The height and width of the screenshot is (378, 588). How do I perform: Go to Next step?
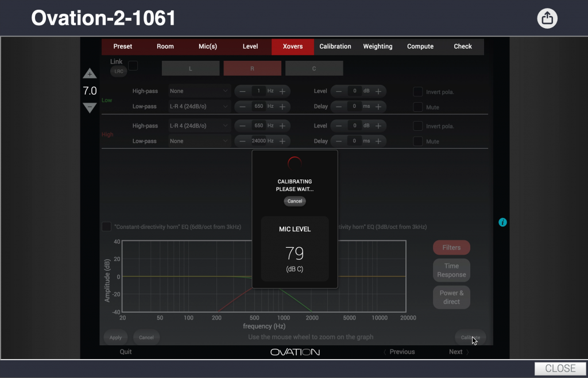pos(459,352)
